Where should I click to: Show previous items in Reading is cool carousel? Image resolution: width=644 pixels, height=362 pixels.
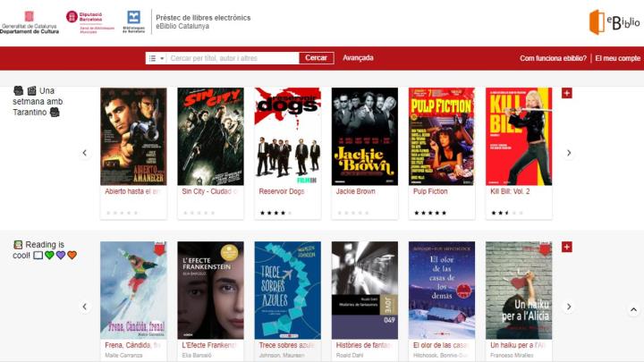click(85, 307)
